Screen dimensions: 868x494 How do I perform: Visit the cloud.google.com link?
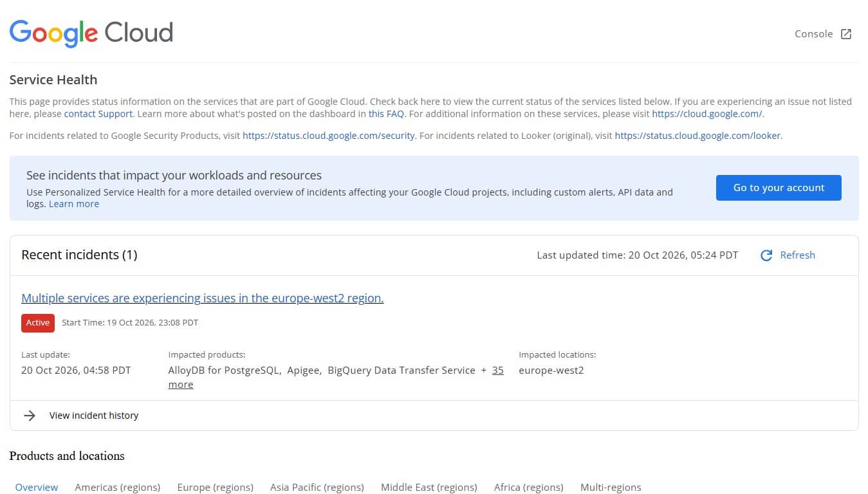click(x=707, y=114)
